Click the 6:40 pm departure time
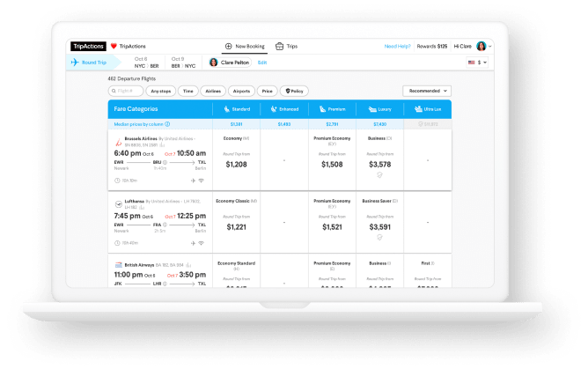Image resolution: width=588 pixels, height=369 pixels. coord(128,153)
